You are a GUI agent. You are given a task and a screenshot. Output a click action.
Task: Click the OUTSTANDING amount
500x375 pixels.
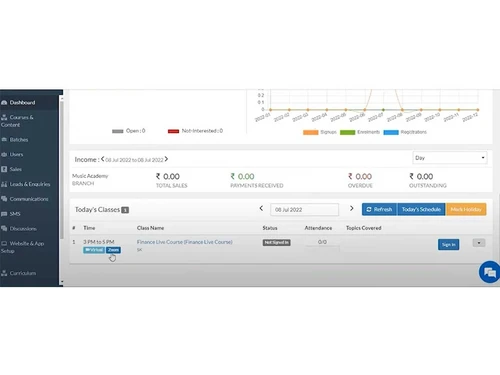[421, 176]
